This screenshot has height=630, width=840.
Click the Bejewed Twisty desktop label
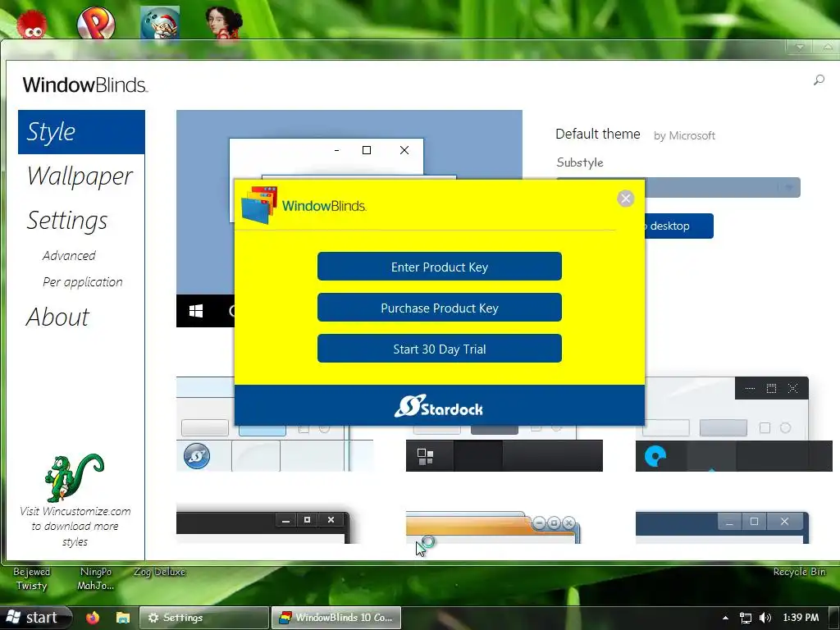tap(32, 578)
